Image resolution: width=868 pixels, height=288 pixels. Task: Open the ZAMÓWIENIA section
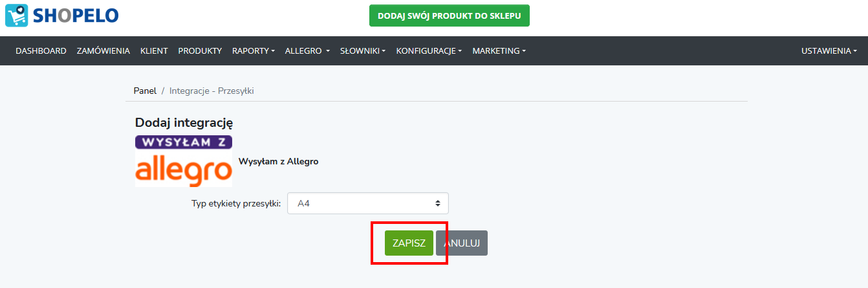[x=103, y=50]
